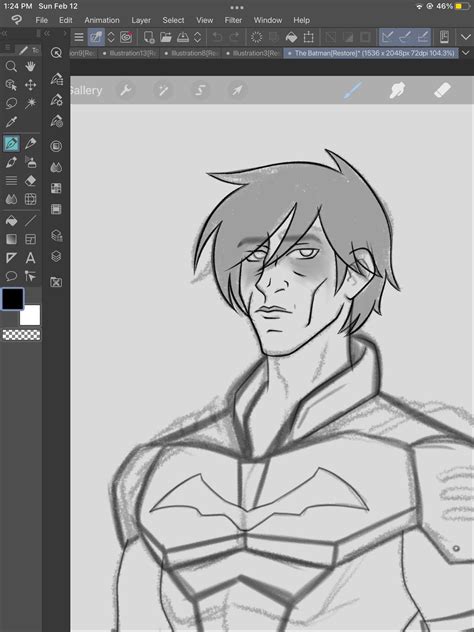
Task: Open the Window menu
Action: click(268, 20)
